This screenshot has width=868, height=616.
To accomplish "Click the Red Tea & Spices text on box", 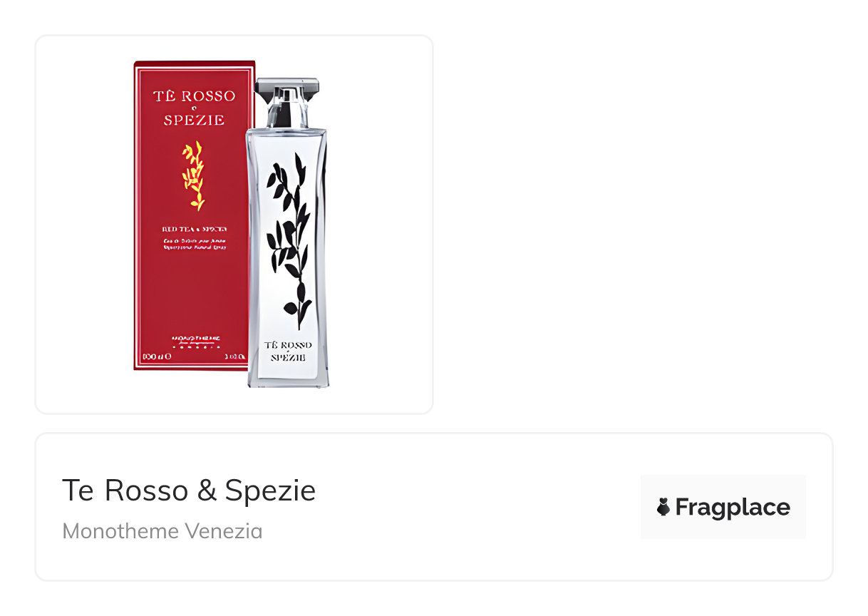I will click(194, 229).
